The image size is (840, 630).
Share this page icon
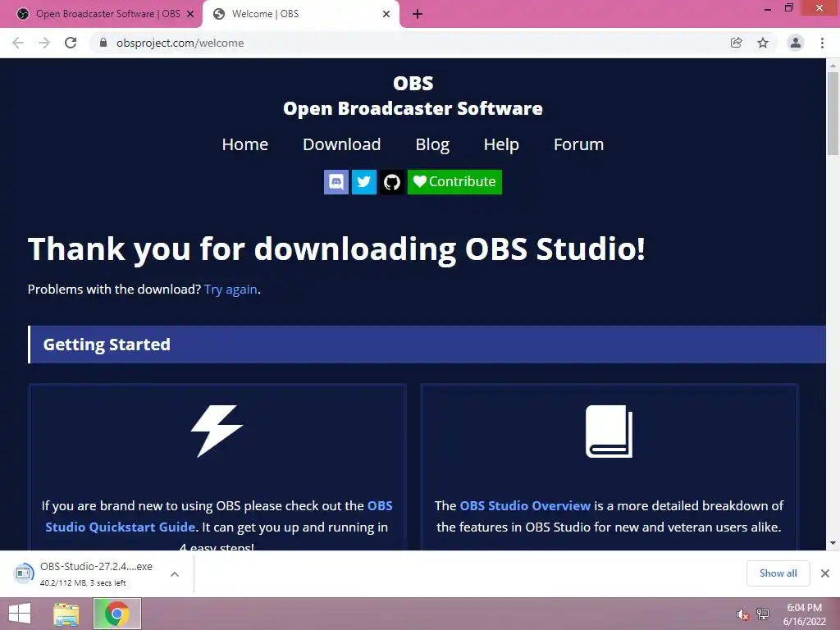[x=737, y=43]
